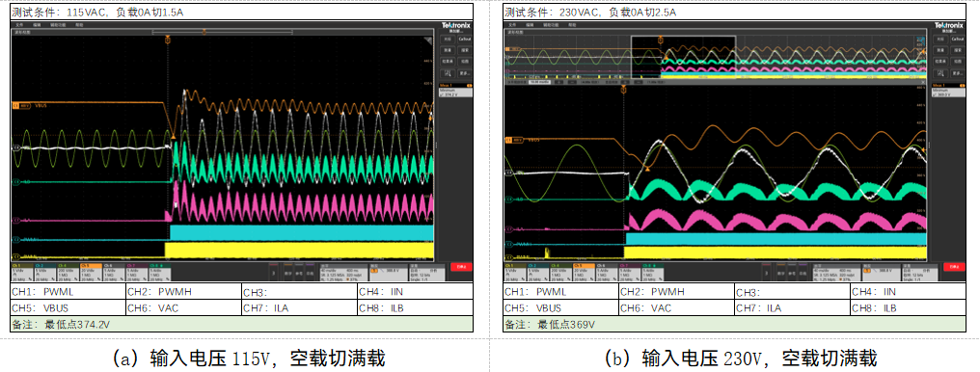Click yellow channel handle at left scope bottom

tap(16, 256)
